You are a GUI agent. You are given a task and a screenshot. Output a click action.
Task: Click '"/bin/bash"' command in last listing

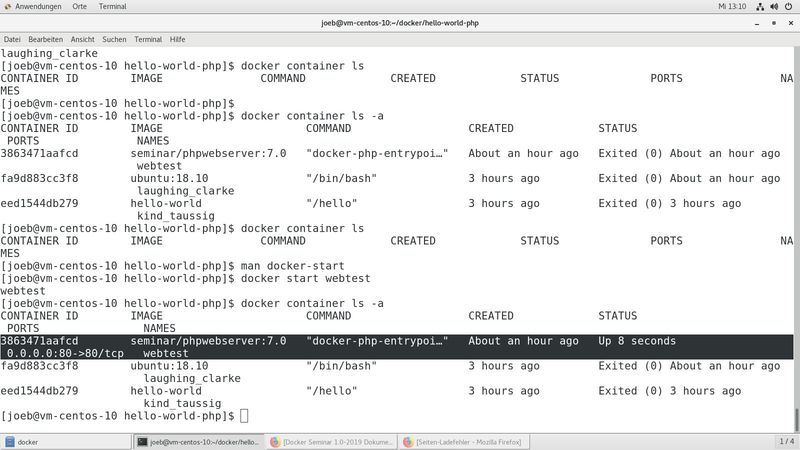[x=341, y=366]
